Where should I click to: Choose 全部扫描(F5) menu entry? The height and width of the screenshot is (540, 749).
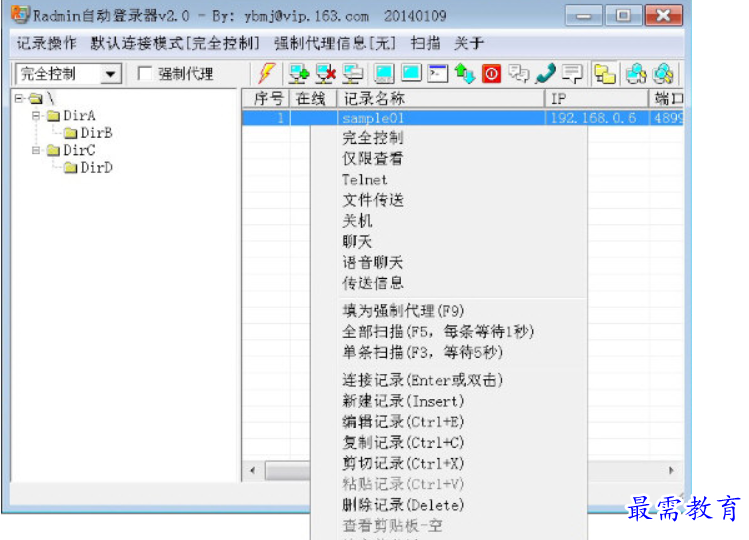449,332
